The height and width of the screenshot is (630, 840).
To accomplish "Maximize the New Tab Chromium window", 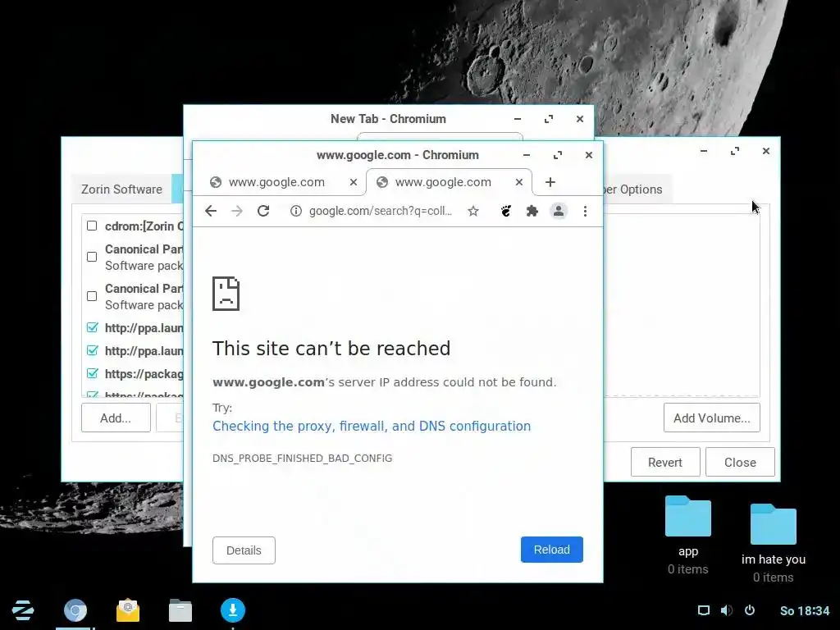I will [549, 119].
